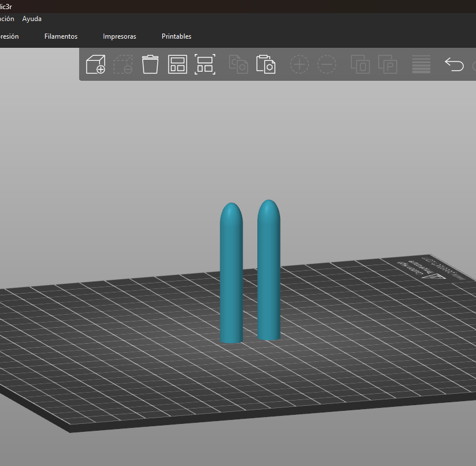Click the Arrange selection icon with corner brackets
Viewport: 476px width, 466px height.
click(x=205, y=64)
